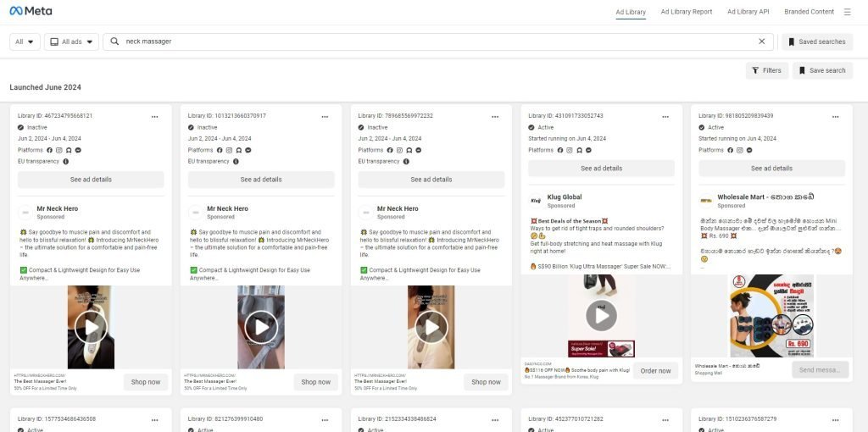868x432 pixels.
Task: Open options menu for ad 981805209839439
Action: [835, 117]
